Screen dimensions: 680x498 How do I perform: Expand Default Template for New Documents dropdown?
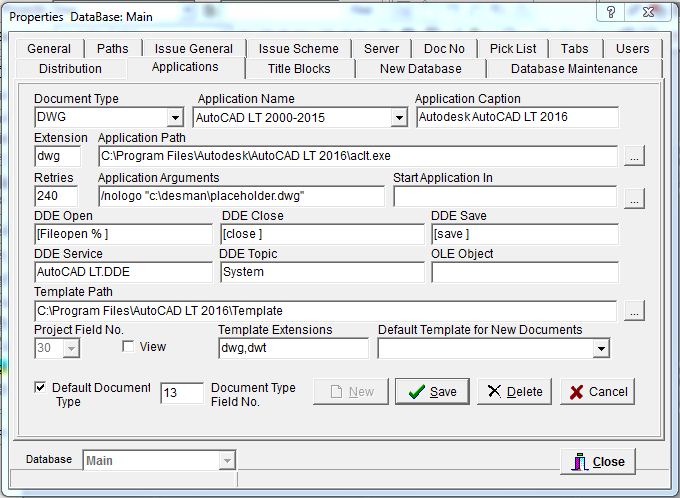600,348
